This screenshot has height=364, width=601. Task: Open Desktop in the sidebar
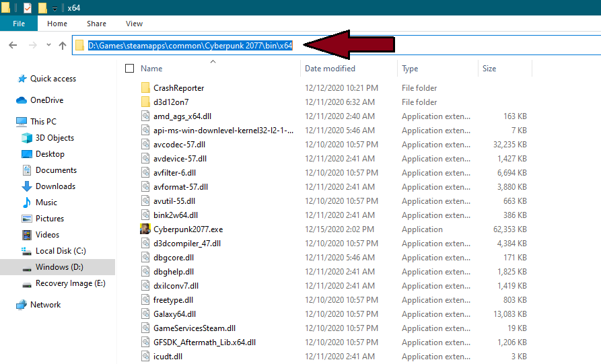pos(50,153)
